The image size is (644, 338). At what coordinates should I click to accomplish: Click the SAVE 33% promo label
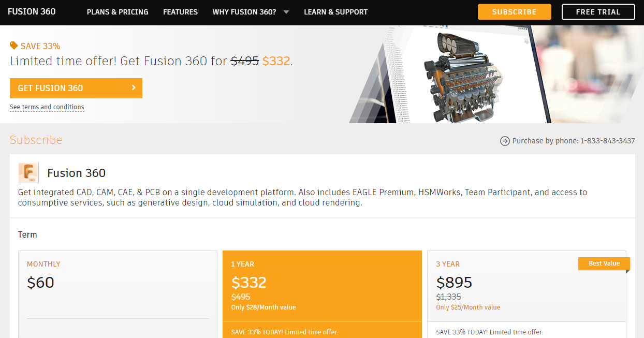tap(40, 46)
